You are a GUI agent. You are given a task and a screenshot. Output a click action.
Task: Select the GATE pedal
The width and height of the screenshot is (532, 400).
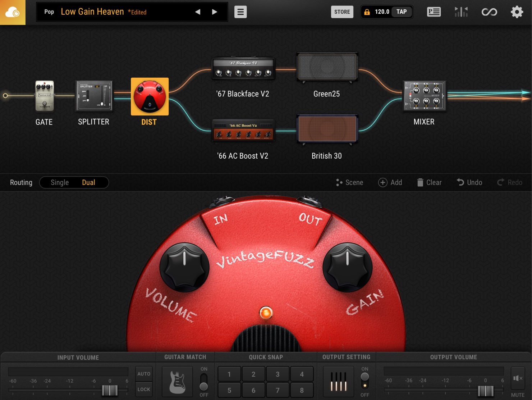coord(45,96)
